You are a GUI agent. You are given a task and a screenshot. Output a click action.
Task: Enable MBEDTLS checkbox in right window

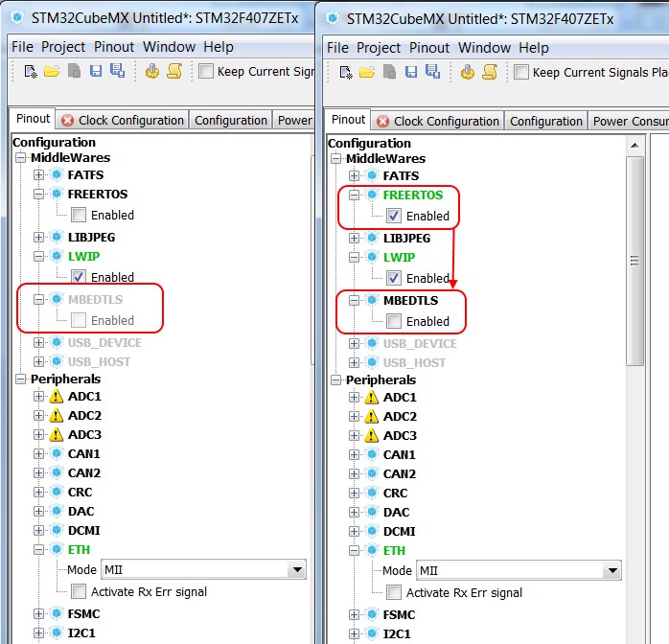pyautogui.click(x=394, y=321)
